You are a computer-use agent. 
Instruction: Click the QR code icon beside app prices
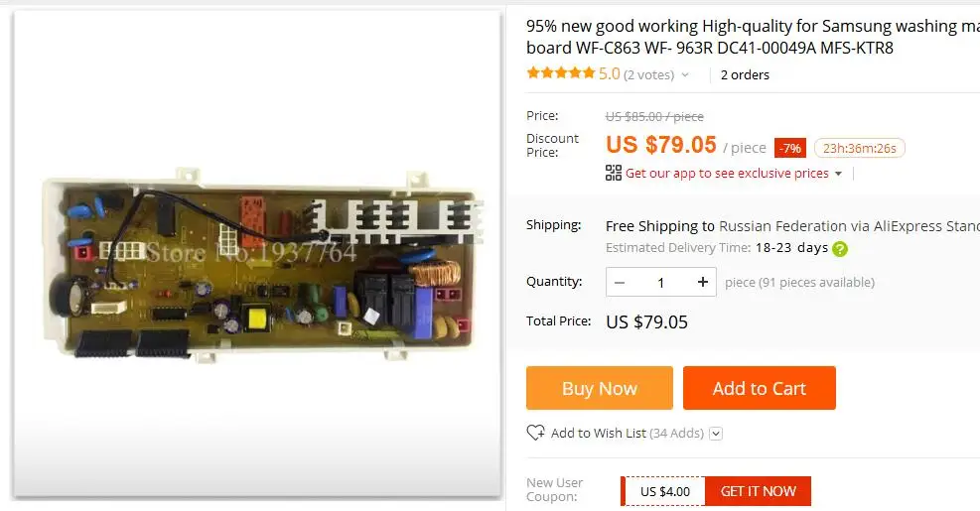pos(614,173)
